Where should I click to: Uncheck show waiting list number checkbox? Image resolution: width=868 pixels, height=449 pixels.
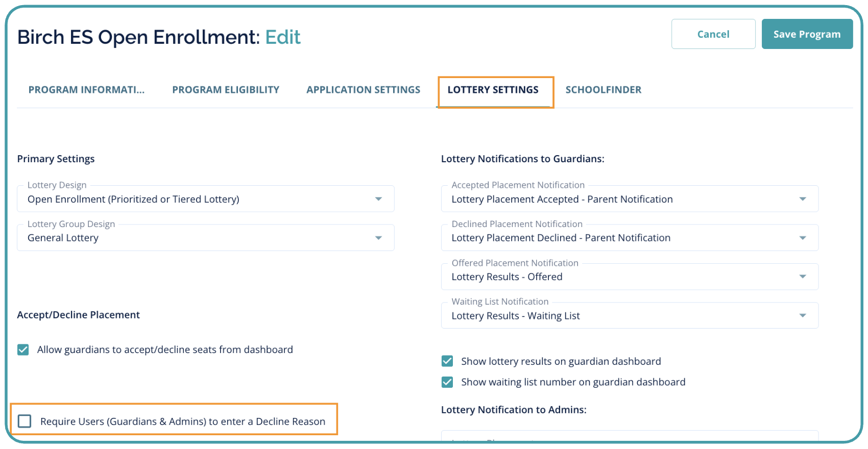447,382
